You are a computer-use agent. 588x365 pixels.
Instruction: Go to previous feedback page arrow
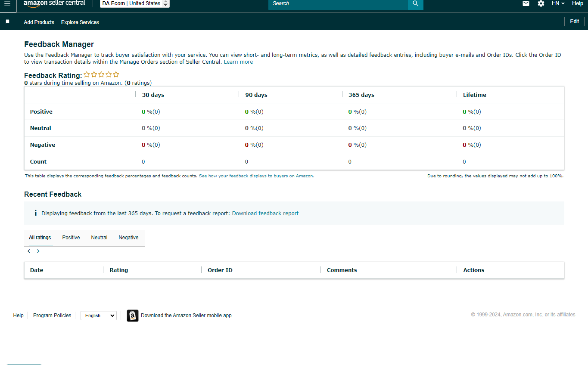coord(29,251)
